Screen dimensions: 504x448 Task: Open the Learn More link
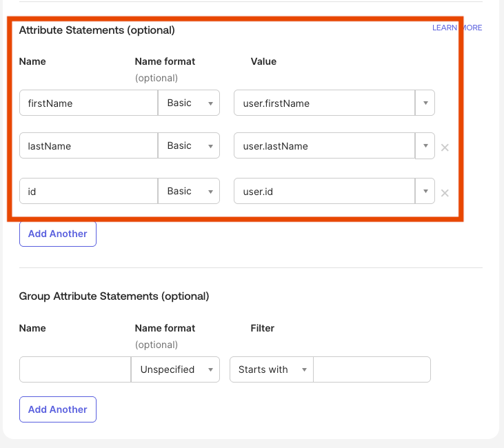457,28
